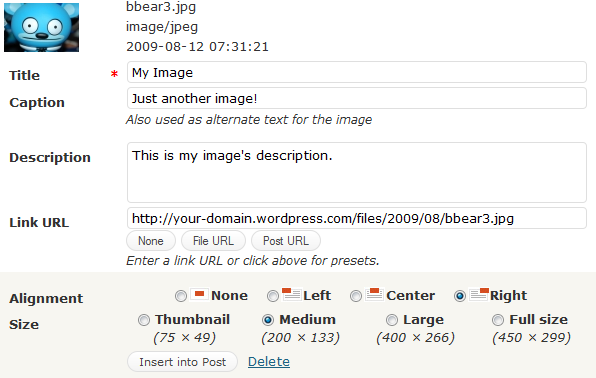Click the File URL preset button
Image resolution: width=596 pixels, height=378 pixels.
213,241
